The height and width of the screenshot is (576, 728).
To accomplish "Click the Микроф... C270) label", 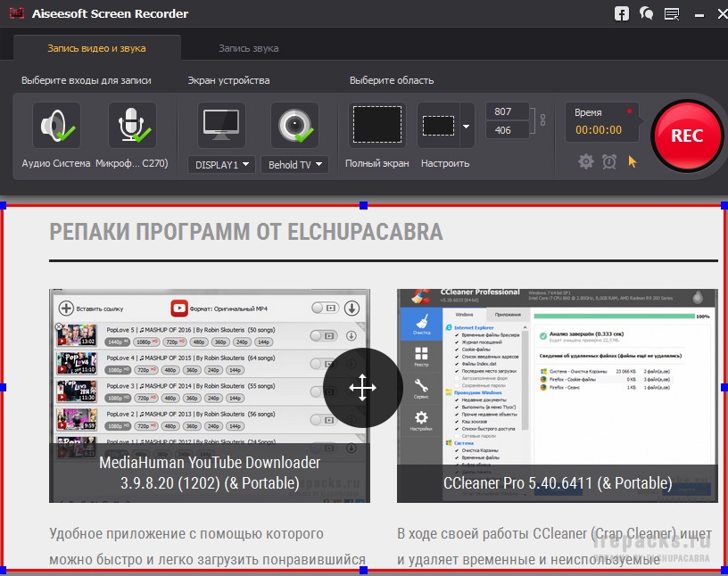I will (132, 163).
